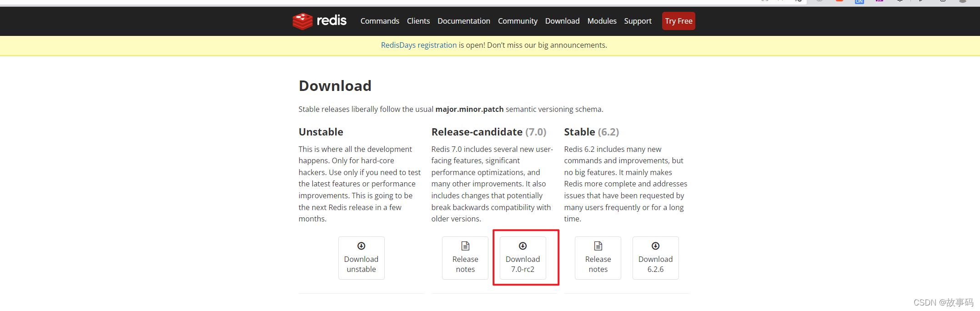Click the Redis logo in the header
The image size is (980, 311).
click(x=320, y=21)
